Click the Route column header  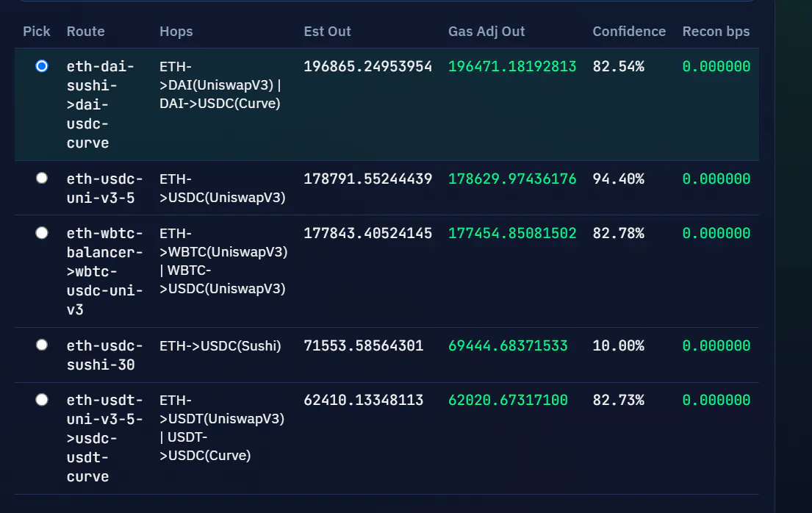pyautogui.click(x=85, y=32)
